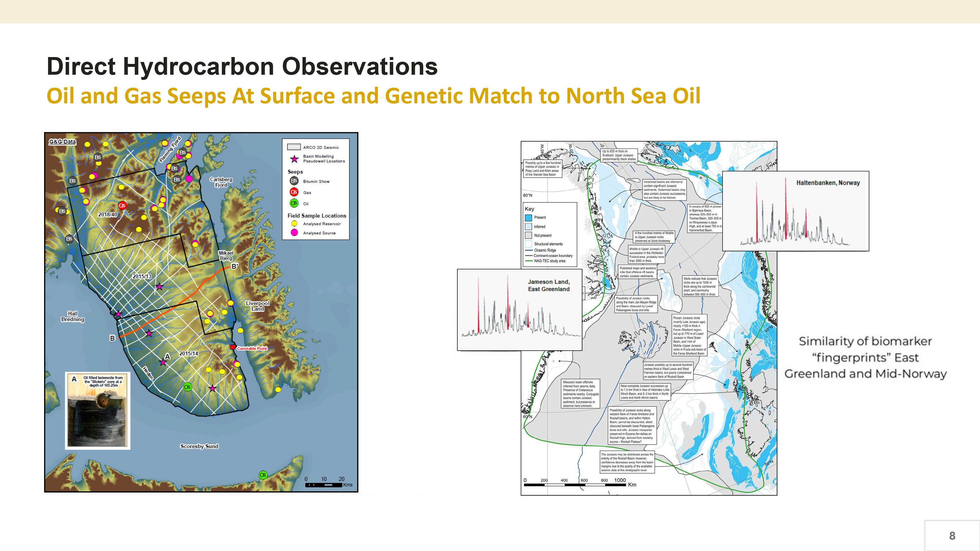Viewport: 980px width, 551px height.
Task: Click the pink star marker beside label A
Action: 163,362
